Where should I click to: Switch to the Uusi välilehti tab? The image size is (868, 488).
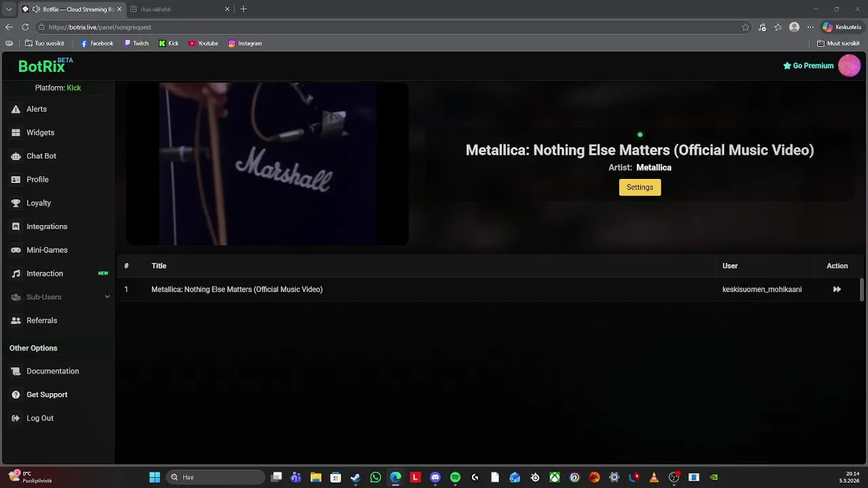[x=180, y=9]
